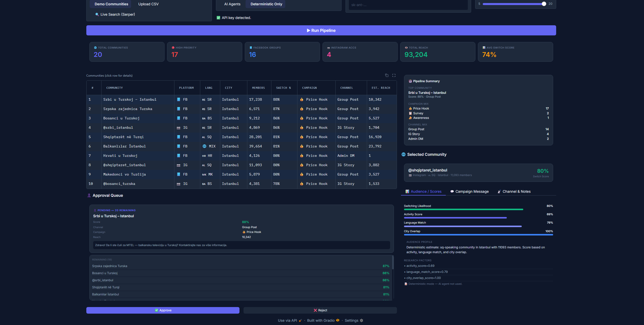Select Upload CSV source option
Screen dimensions: 644x325
tap(148, 4)
